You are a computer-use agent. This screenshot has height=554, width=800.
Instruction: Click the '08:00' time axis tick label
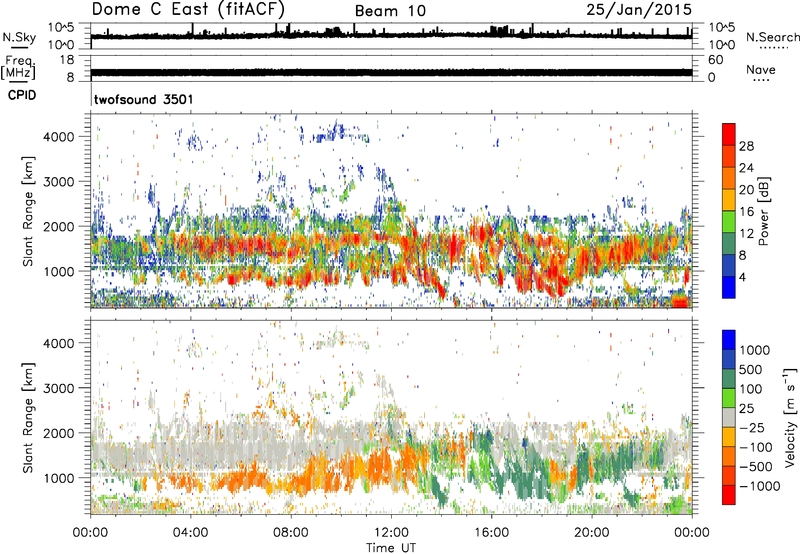(x=291, y=533)
